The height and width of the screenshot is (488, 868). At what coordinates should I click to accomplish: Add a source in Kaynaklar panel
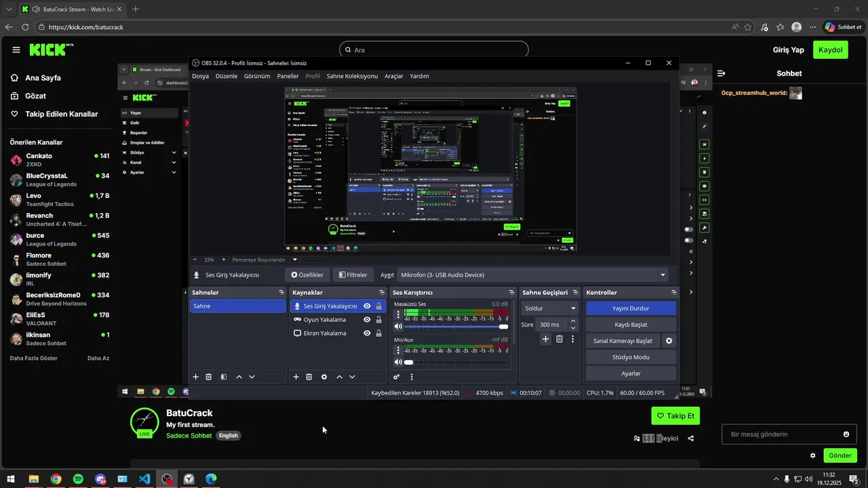[x=296, y=377]
